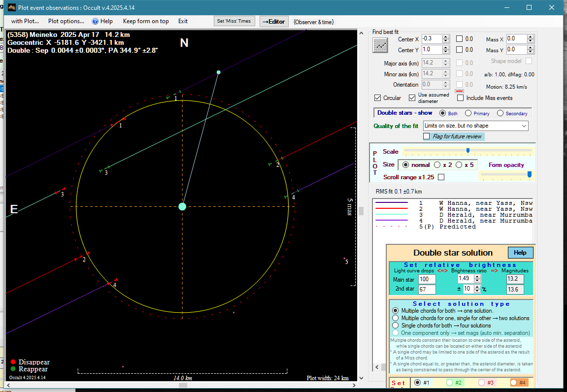
Task: Click legend entry 1 W Hanna near Yass
Action: coord(454,203)
